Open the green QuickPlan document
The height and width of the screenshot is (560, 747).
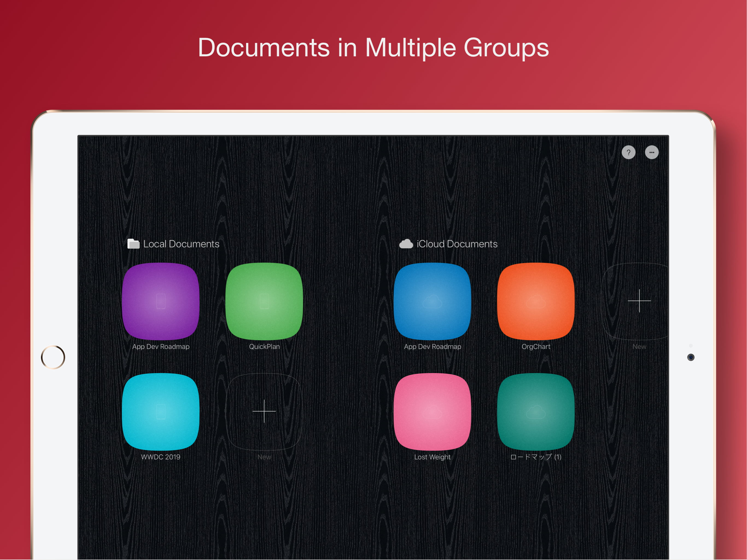[x=264, y=301]
